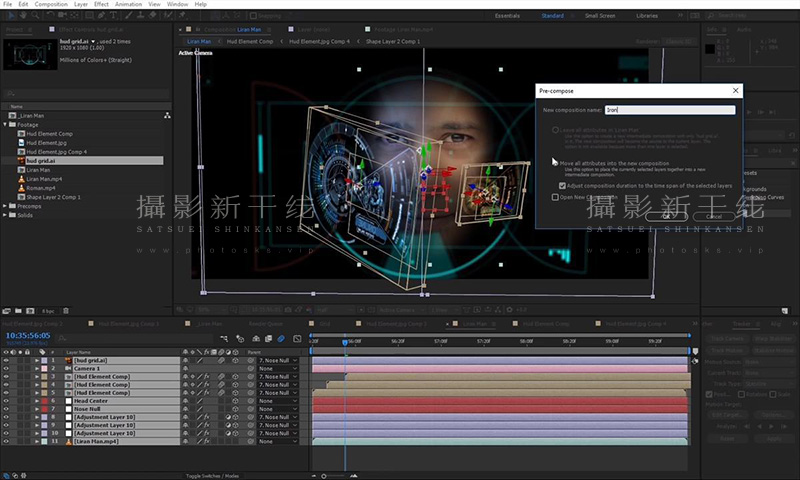Select the Clone Stamp tool

tap(140, 15)
